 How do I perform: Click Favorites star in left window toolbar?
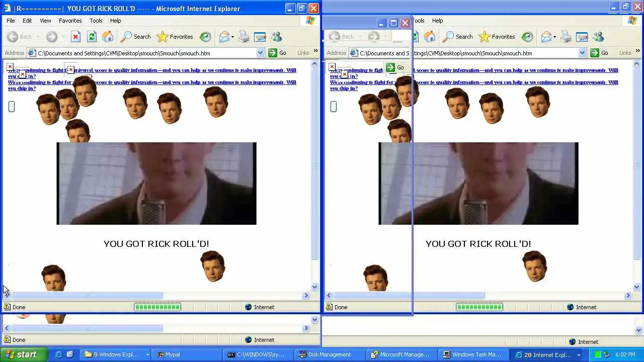click(x=162, y=37)
